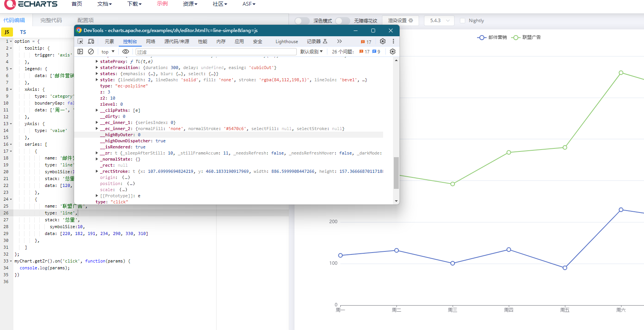644x330 pixels.
Task: Clear the console with the ban icon
Action: point(91,52)
